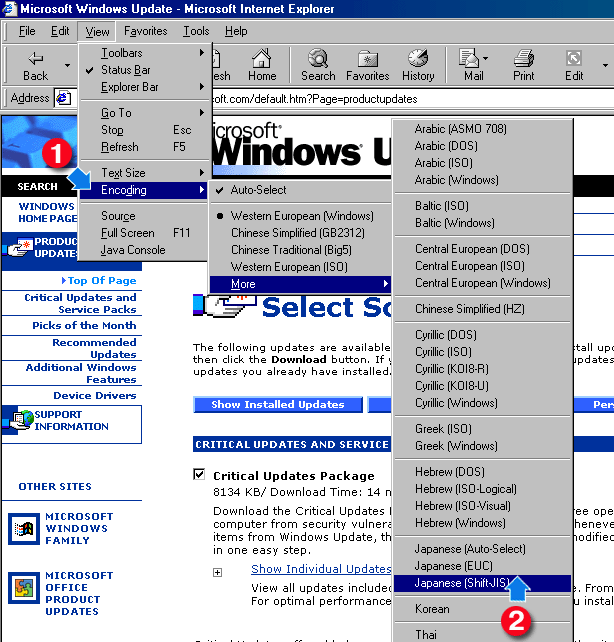
Task: Open Additional Windows Features link
Action: click(x=81, y=373)
